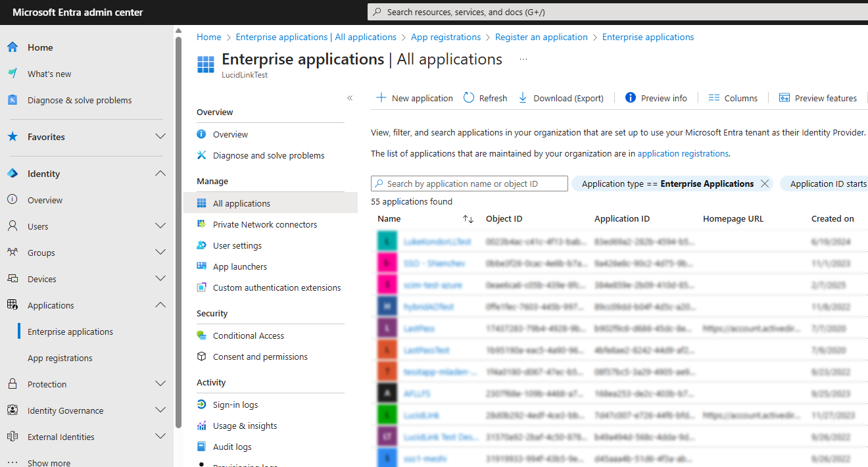Click the Groups people icon

click(x=12, y=253)
